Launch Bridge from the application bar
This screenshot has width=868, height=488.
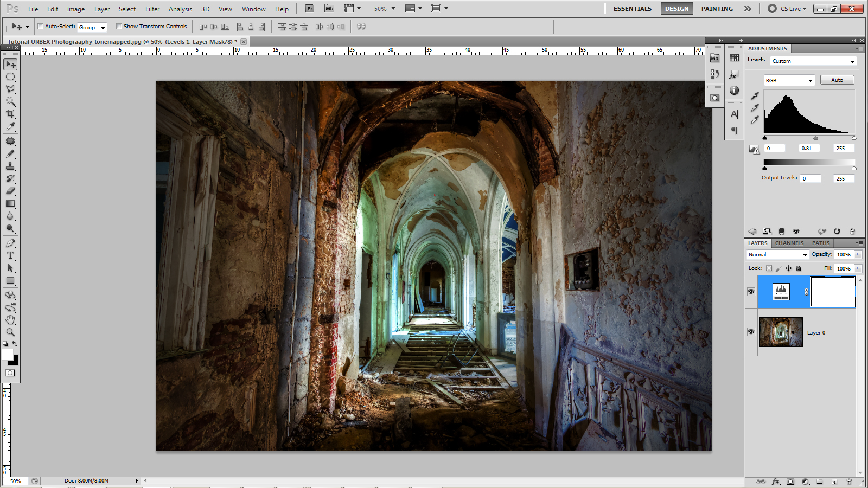pos(310,9)
